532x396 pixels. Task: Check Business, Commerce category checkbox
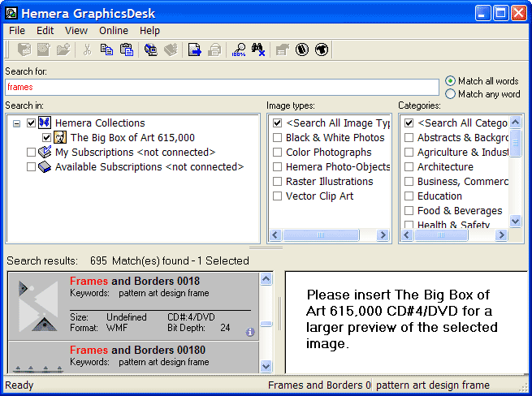pyautogui.click(x=409, y=181)
